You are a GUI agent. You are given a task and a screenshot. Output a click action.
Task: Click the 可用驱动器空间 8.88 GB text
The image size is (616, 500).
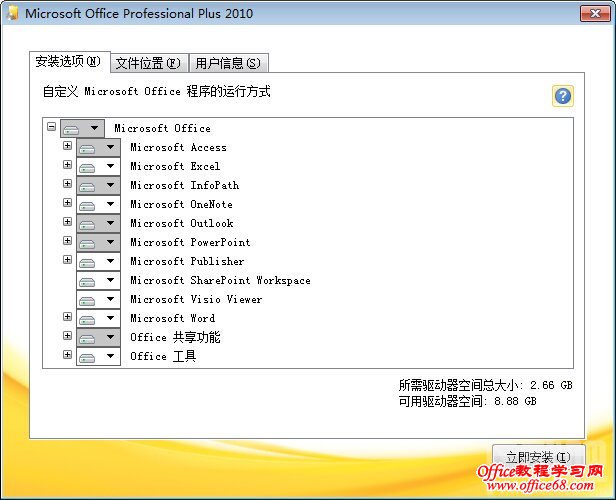point(468,401)
